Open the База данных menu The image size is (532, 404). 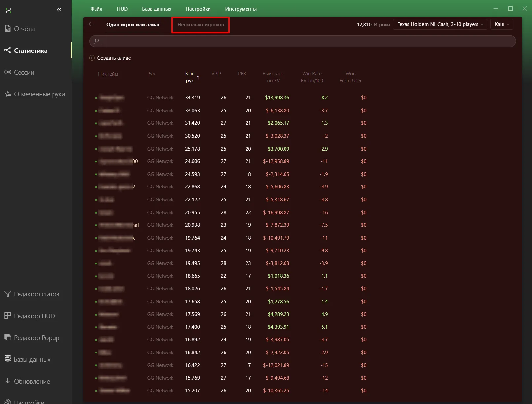pos(157,9)
